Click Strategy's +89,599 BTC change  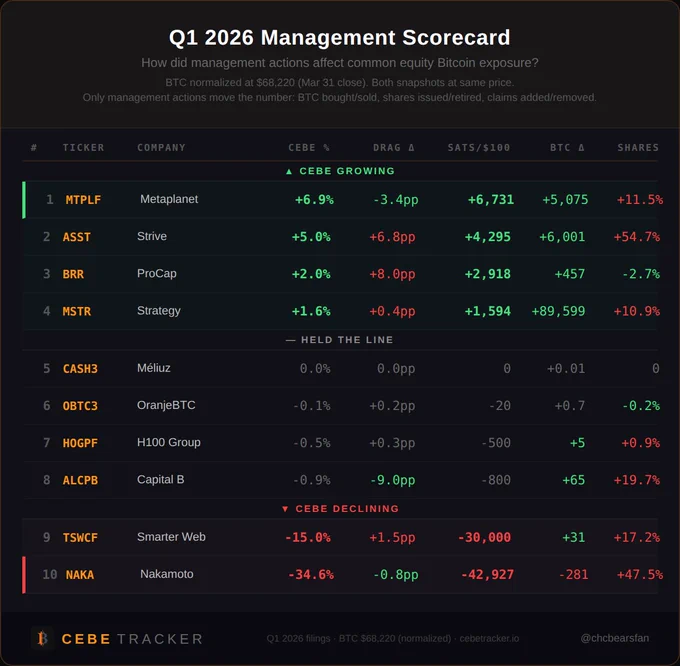click(x=558, y=311)
